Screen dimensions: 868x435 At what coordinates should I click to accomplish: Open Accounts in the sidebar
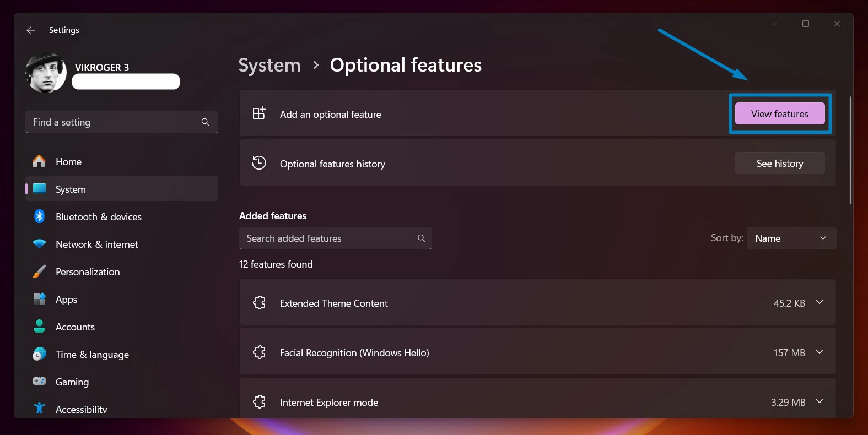[x=121, y=327]
